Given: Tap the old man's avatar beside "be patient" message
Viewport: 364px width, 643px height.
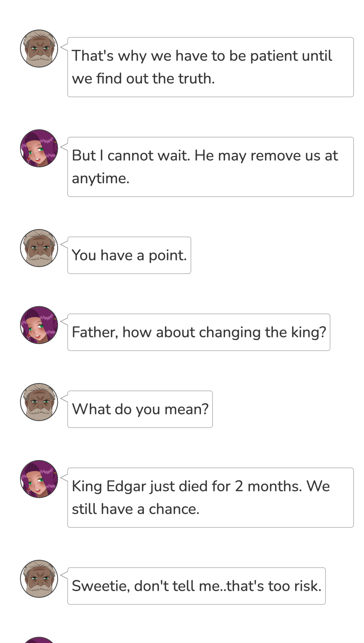Looking at the screenshot, I should tap(39, 49).
